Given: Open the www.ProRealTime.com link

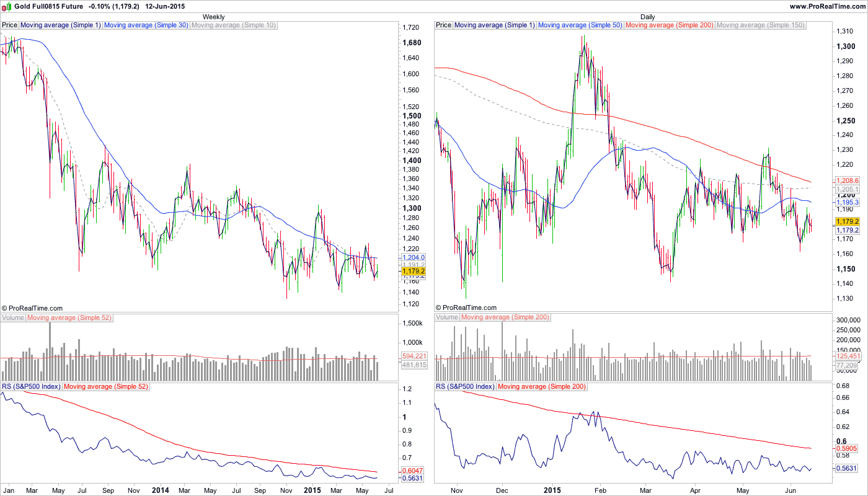Looking at the screenshot, I should click(x=828, y=6).
